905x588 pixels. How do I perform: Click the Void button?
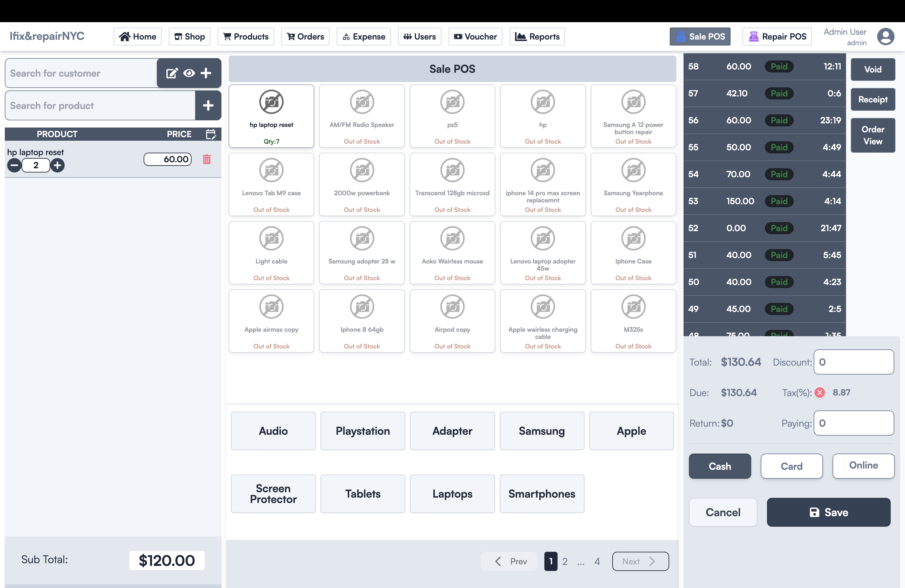click(x=873, y=69)
